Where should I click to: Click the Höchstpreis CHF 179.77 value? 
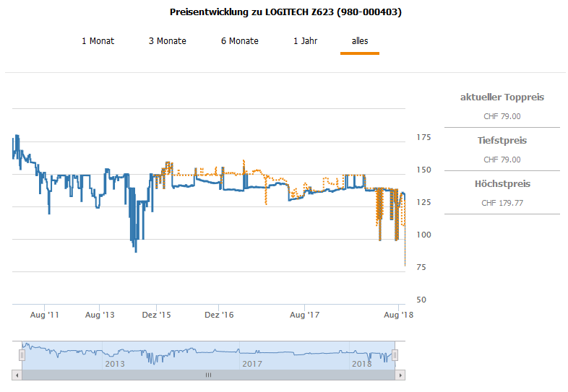tap(502, 203)
